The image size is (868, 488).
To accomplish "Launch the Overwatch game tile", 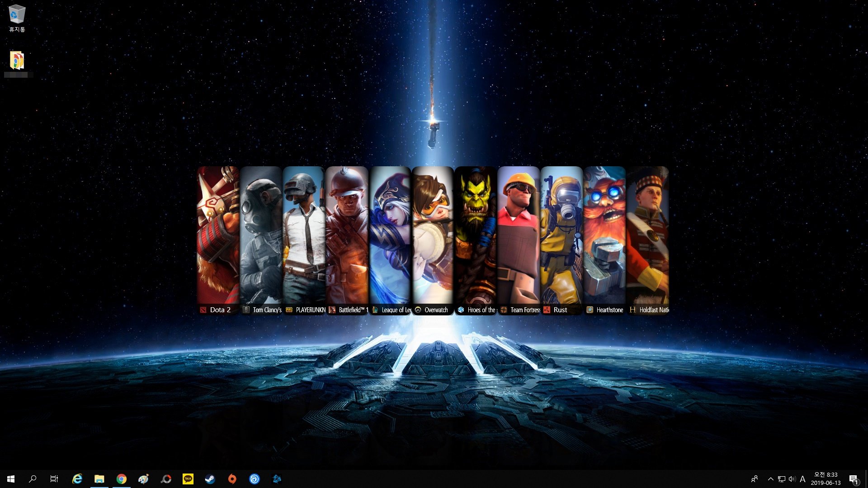I will [433, 240].
